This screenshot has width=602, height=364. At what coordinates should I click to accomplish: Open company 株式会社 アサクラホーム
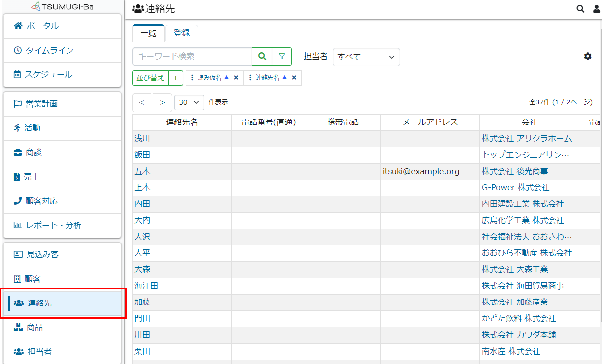coord(527,139)
